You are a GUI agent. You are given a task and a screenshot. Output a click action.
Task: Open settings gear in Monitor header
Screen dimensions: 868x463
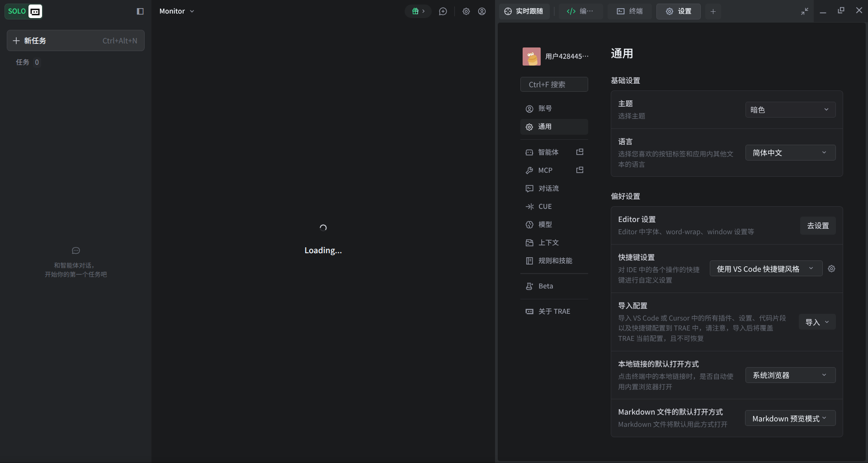(466, 11)
